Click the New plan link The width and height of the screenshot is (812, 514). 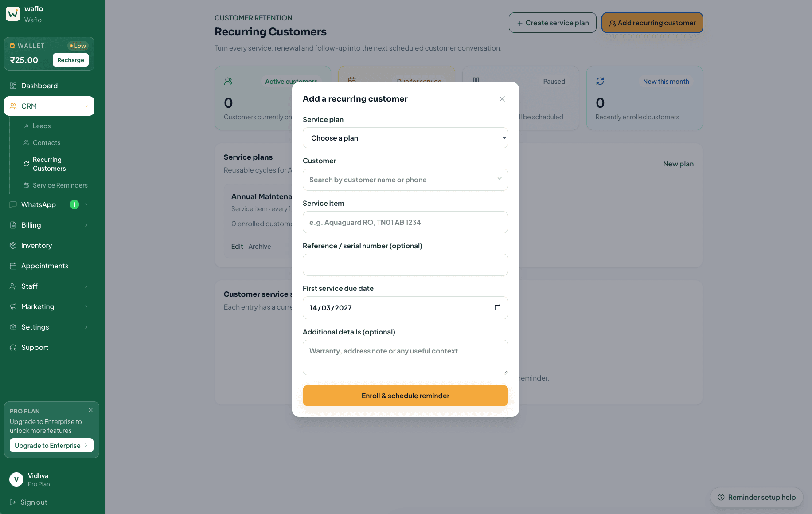678,164
